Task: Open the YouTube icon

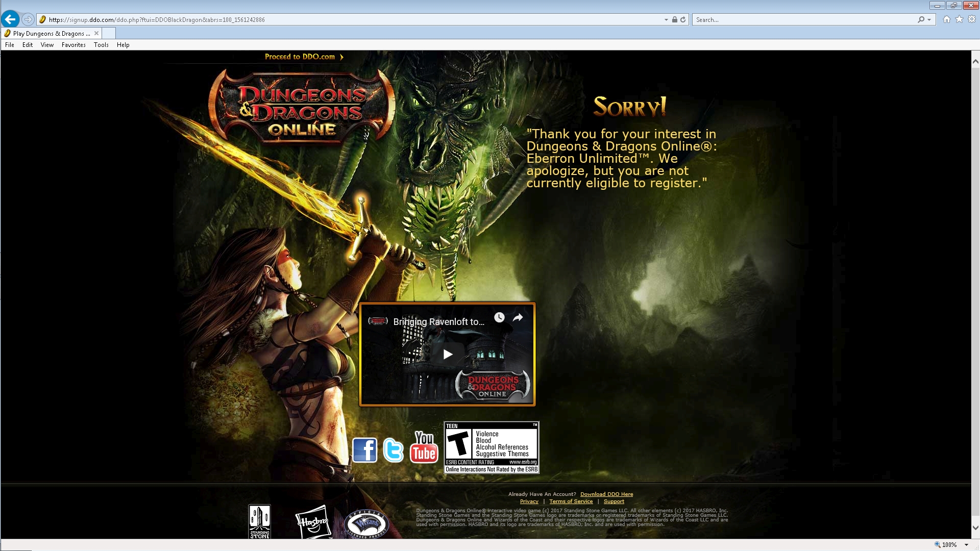Action: coord(424,447)
